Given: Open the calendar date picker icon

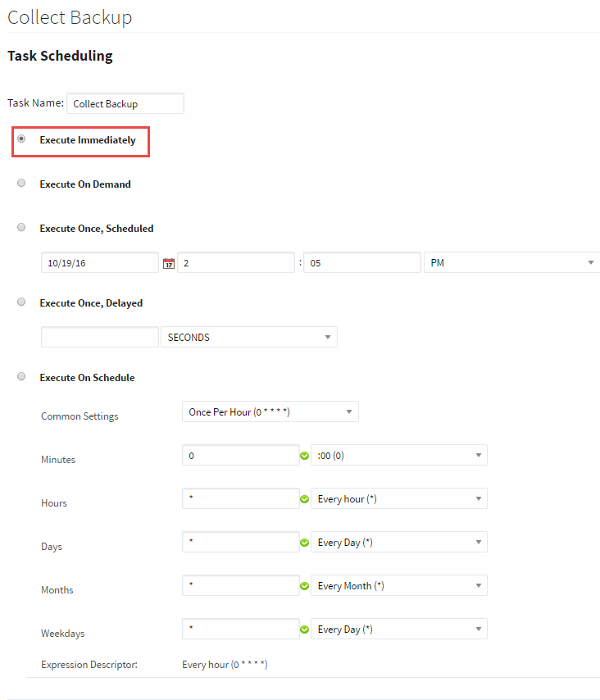Looking at the screenshot, I should pos(168,262).
